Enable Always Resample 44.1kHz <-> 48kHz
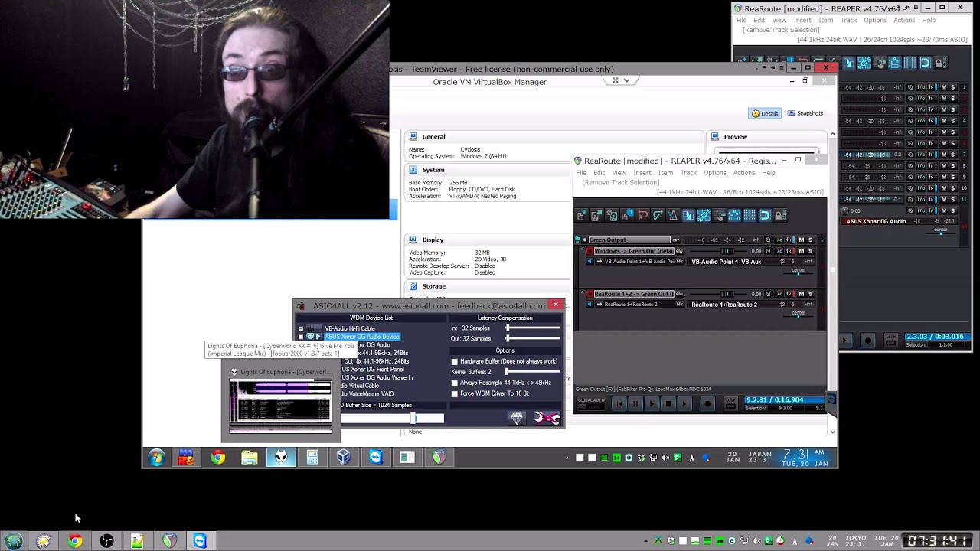 click(454, 383)
